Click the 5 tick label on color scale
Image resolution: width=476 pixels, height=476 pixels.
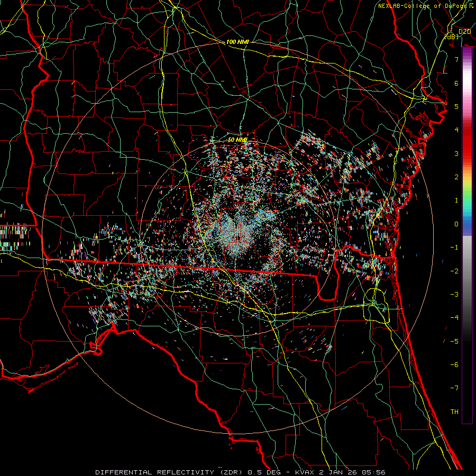click(456, 106)
